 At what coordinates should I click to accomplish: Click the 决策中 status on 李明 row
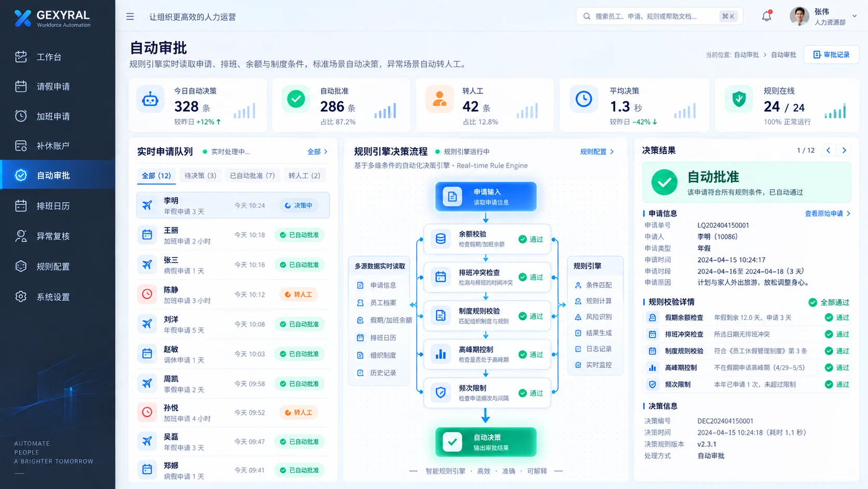point(299,205)
